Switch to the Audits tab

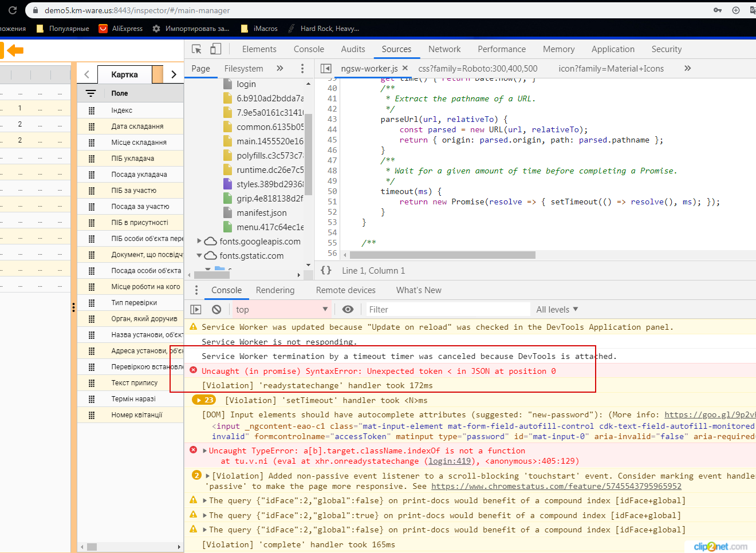[353, 49]
